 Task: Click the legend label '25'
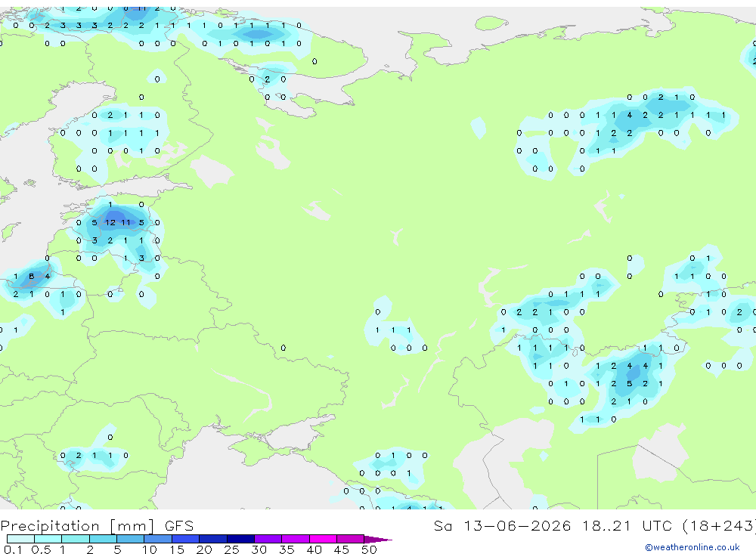231,549
